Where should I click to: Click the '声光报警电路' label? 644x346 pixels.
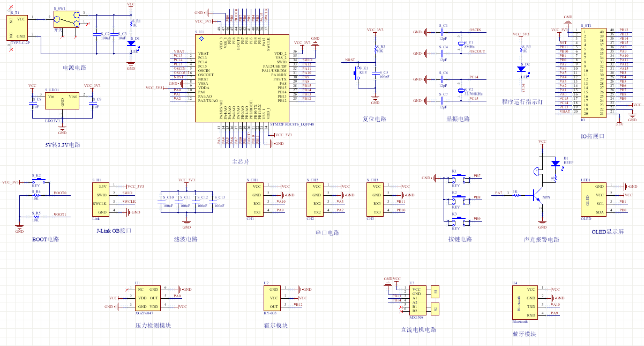pyautogui.click(x=541, y=239)
